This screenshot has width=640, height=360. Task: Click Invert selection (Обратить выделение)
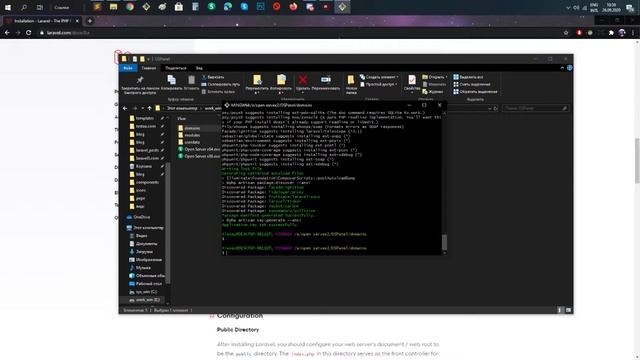tap(475, 92)
